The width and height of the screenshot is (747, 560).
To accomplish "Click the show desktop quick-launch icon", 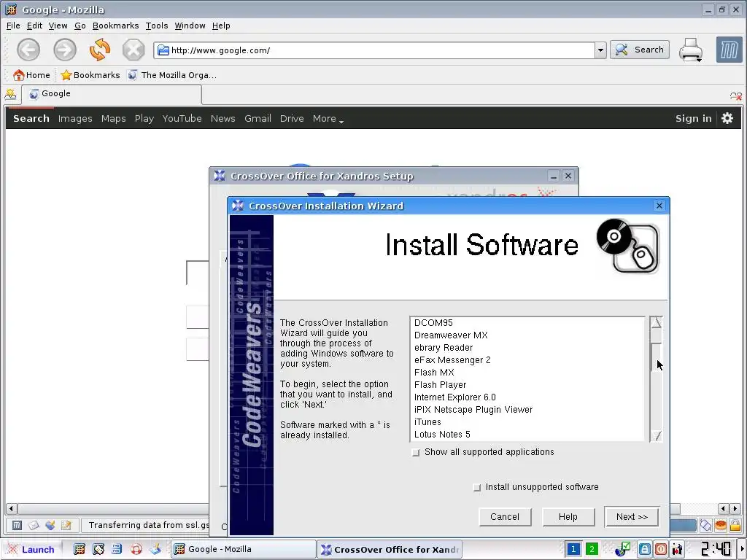I will pos(155,550).
